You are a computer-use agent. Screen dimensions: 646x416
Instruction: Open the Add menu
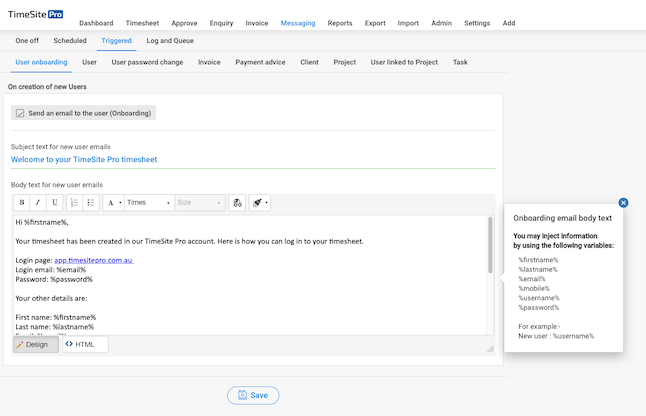click(509, 23)
